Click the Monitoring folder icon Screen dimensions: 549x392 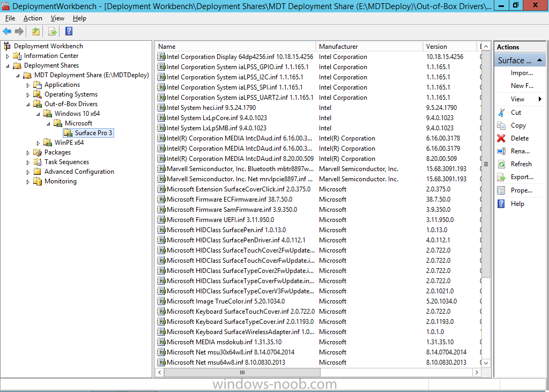point(38,181)
